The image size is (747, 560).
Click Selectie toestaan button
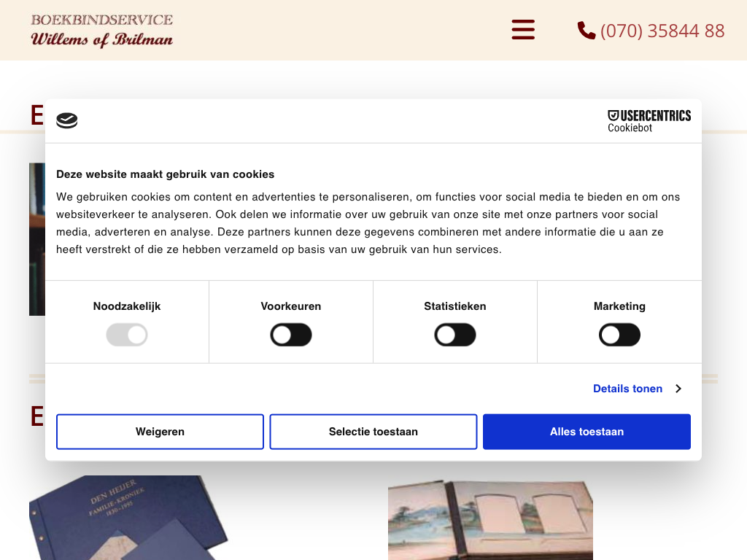(373, 432)
